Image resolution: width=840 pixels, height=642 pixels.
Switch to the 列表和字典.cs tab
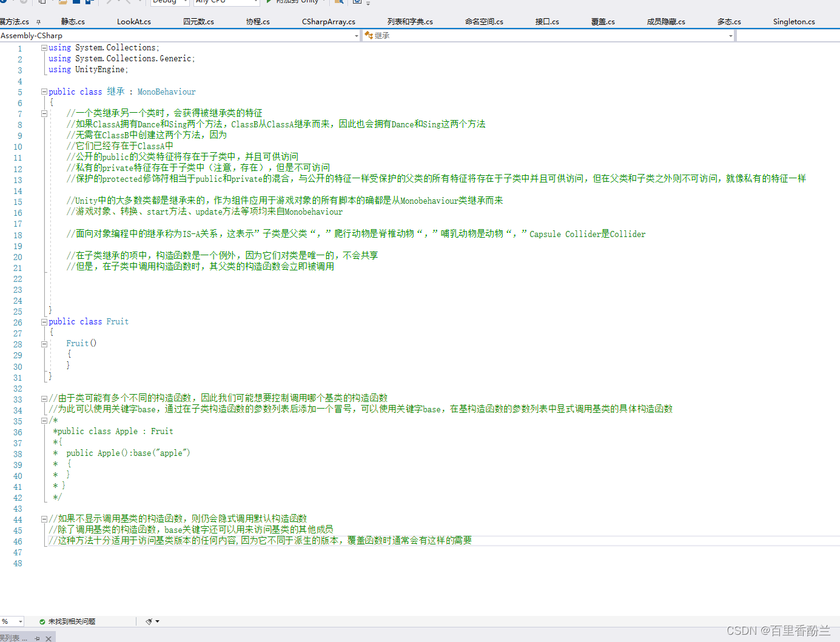(x=410, y=22)
